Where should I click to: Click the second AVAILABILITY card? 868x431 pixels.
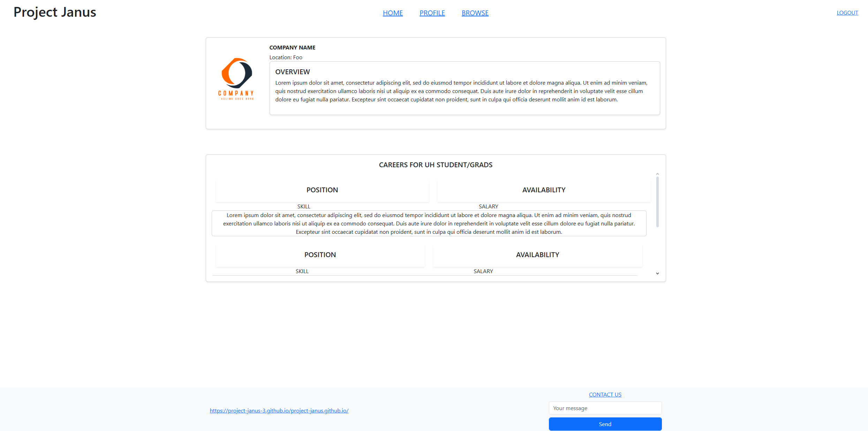(x=537, y=255)
